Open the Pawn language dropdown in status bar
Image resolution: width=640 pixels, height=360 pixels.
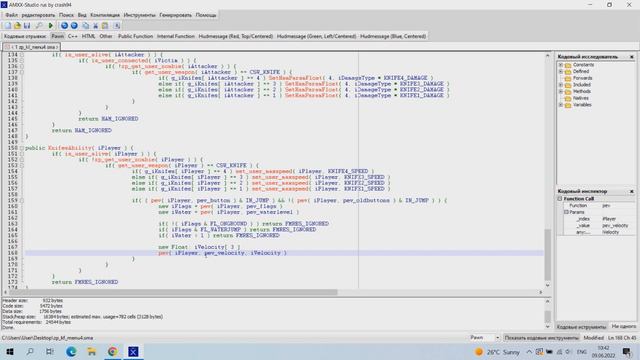point(497,338)
